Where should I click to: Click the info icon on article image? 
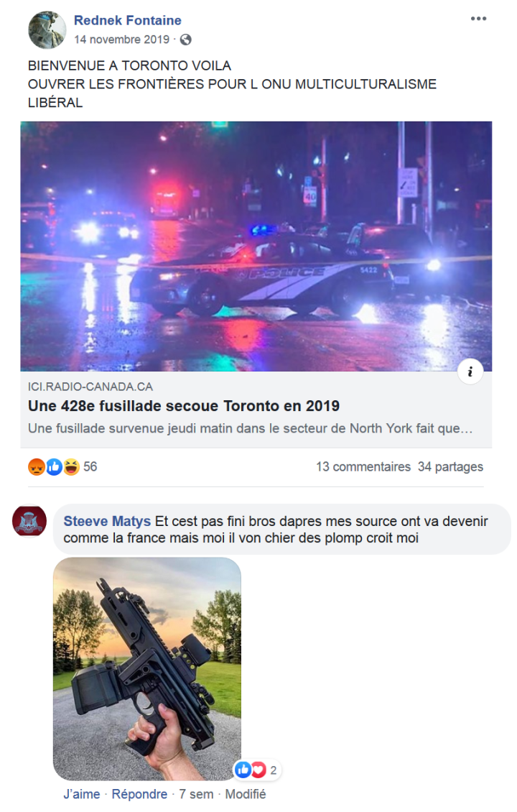470,372
